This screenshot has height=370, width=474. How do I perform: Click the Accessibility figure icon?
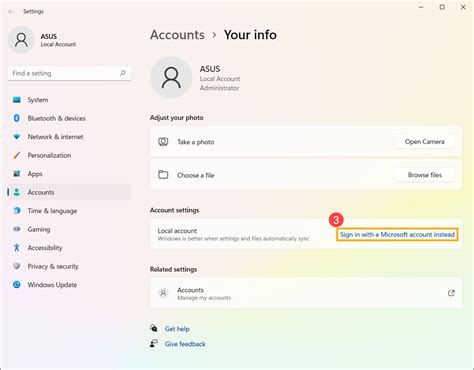tap(17, 247)
